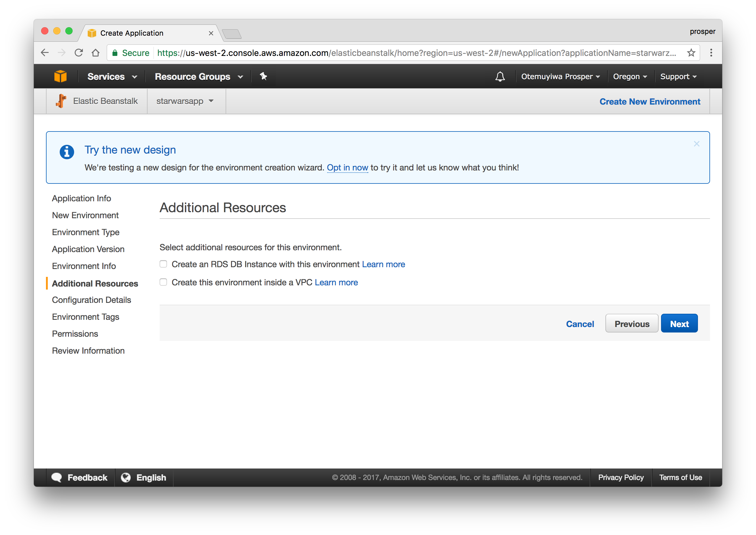Go to the browser home icon

[x=96, y=53]
